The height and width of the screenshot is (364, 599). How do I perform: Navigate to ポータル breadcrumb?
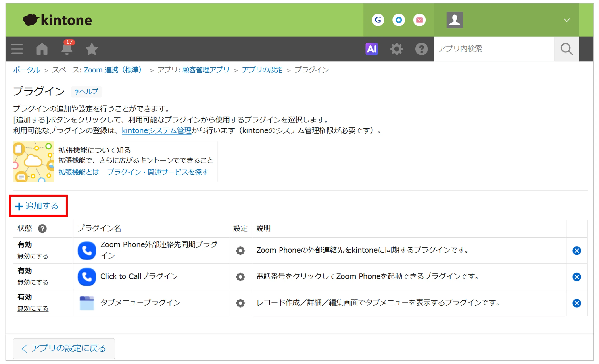(26, 70)
